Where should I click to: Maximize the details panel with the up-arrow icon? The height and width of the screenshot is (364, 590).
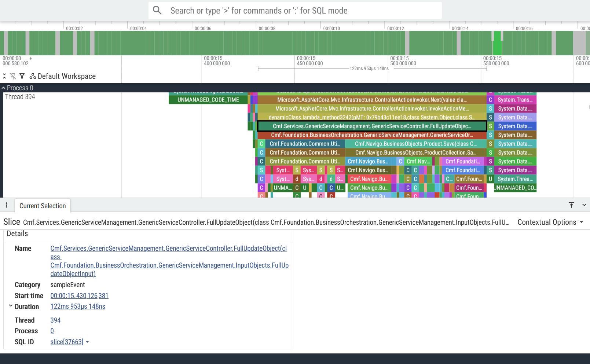pos(571,205)
